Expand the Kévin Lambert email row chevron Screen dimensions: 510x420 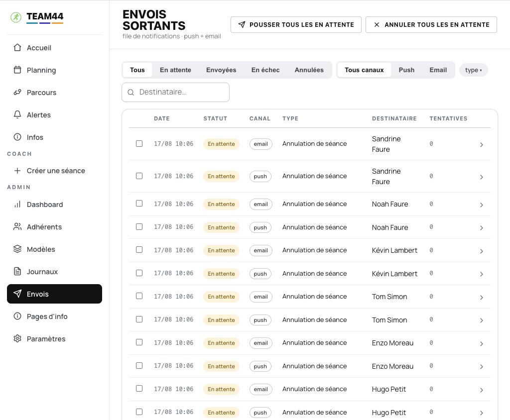click(482, 251)
